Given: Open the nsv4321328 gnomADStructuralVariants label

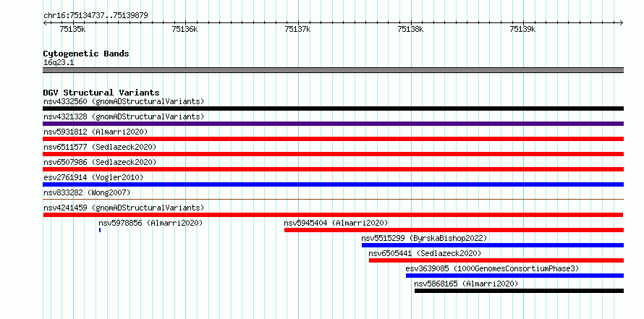Looking at the screenshot, I should click(124, 116).
